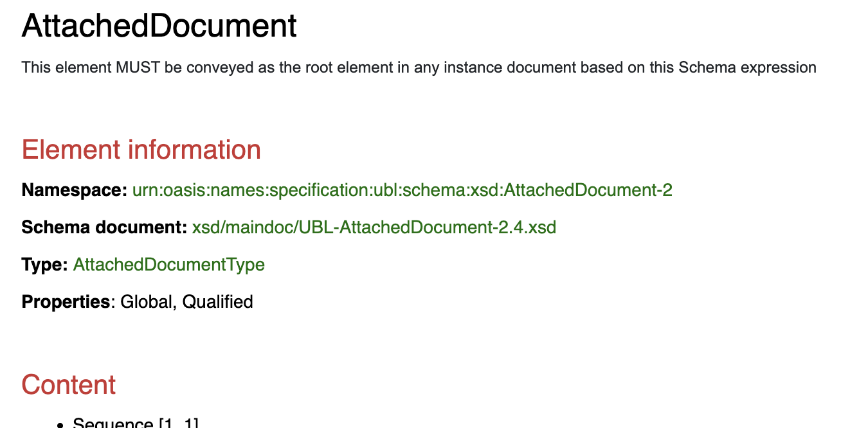868x428 pixels.
Task: Open the urn:oasis AttachedDocument-2 namespace link
Action: 402,190
